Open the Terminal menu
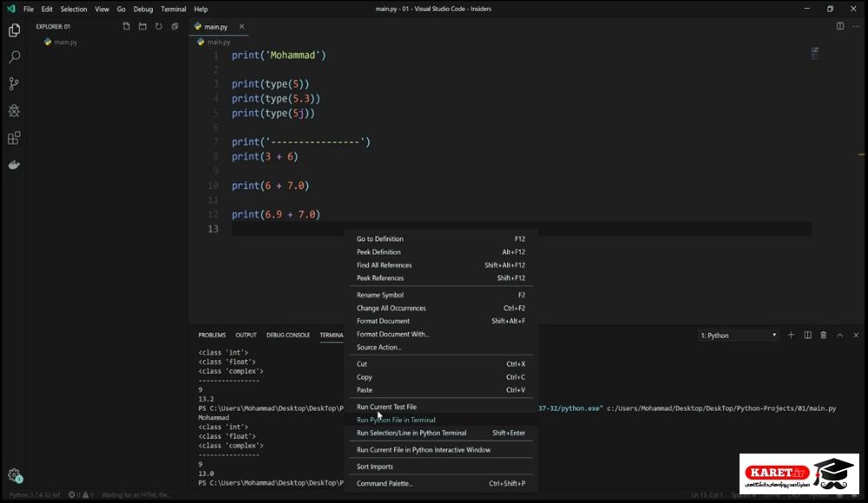Screen dimensions: 868x503 (174, 9)
